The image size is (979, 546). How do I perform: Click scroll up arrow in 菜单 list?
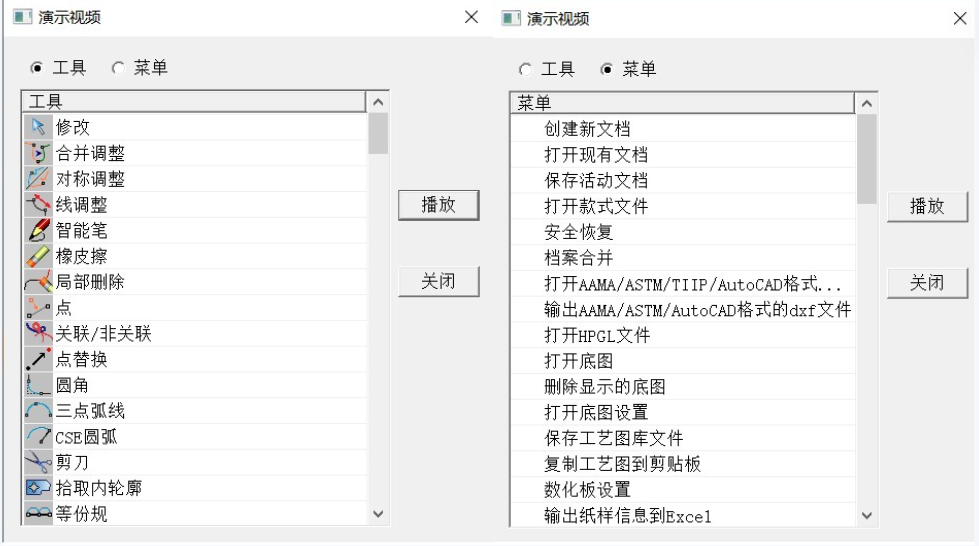pyautogui.click(x=866, y=104)
